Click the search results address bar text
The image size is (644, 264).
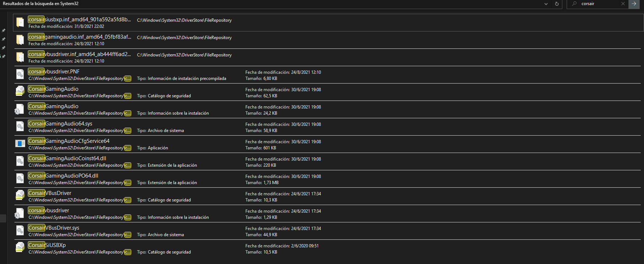[40, 4]
